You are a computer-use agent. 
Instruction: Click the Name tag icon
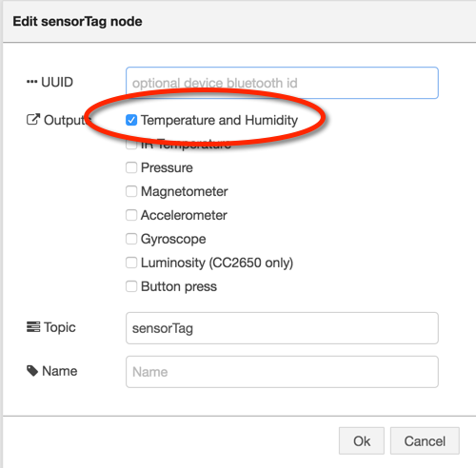[x=32, y=371]
